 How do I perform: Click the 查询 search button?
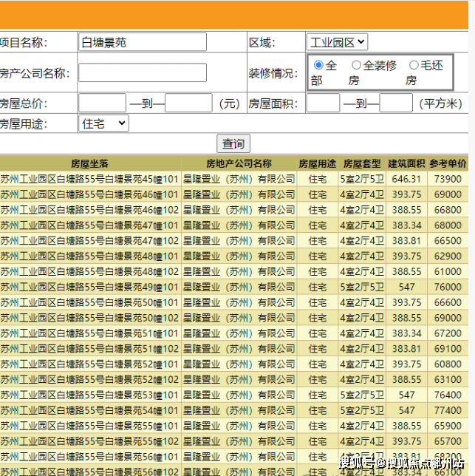(233, 143)
